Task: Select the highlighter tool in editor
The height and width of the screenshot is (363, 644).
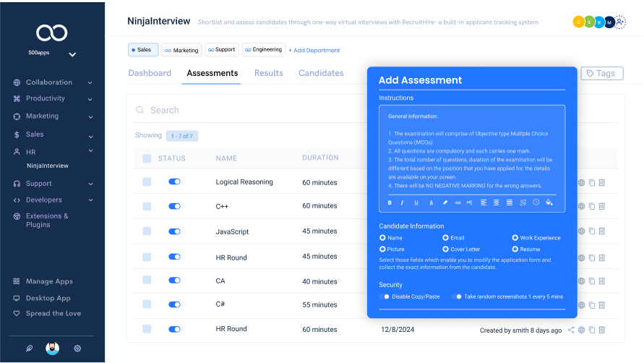Action: 445,202
